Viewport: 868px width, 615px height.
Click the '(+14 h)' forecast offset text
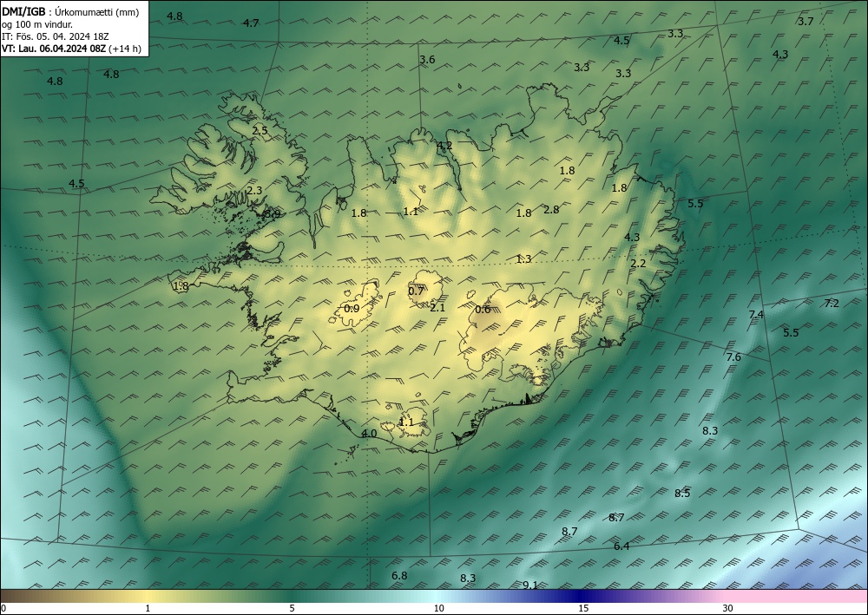(125, 49)
